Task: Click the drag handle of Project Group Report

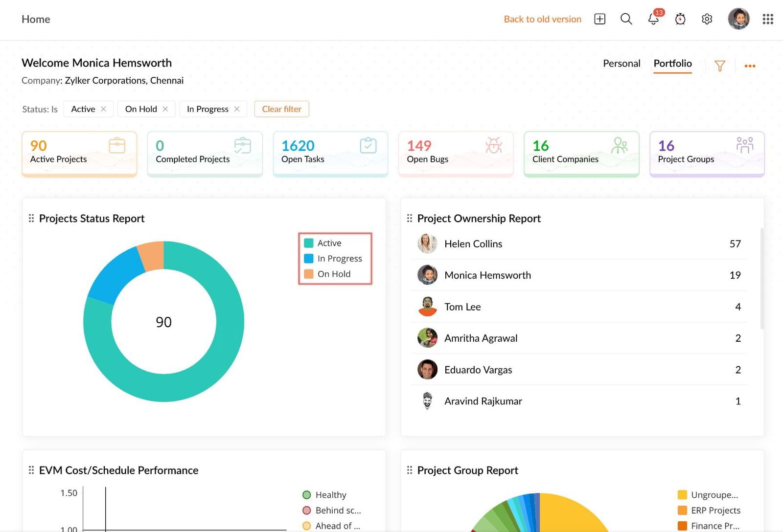Action: (410, 470)
